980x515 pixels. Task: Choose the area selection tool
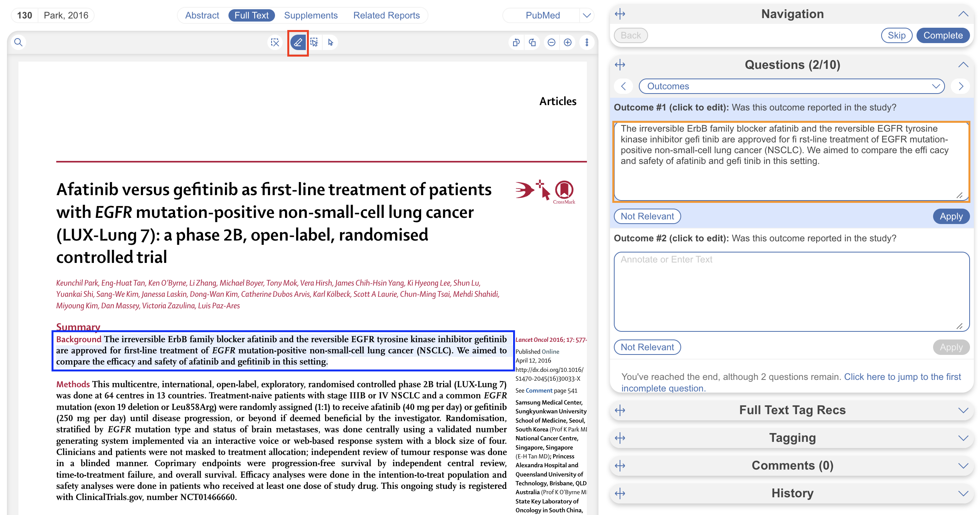click(x=314, y=42)
